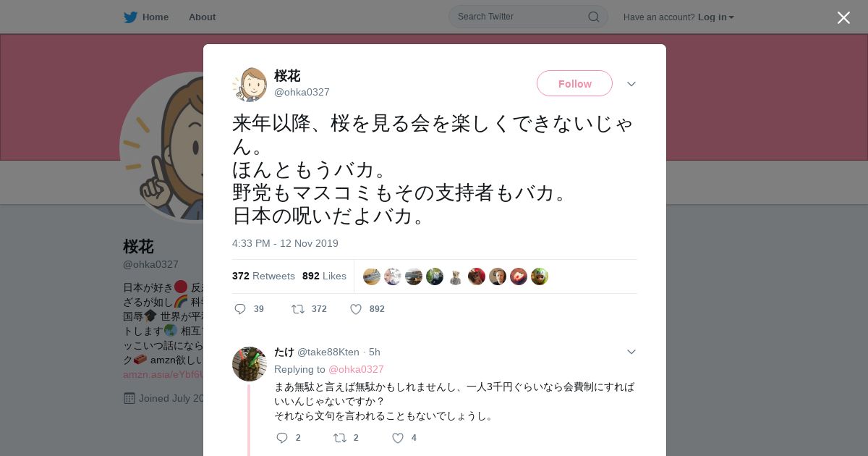Open options chevron on take88Kten's reply
868x456 pixels.
click(x=631, y=352)
